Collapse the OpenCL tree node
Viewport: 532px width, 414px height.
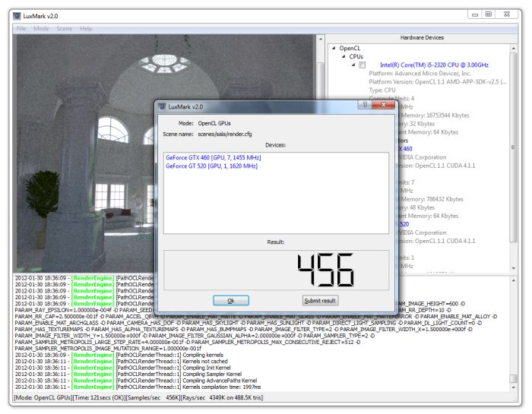coord(334,48)
